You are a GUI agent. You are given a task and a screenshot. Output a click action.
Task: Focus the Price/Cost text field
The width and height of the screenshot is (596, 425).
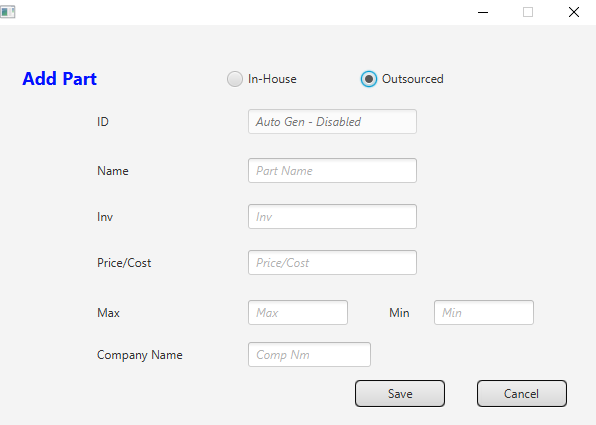332,263
